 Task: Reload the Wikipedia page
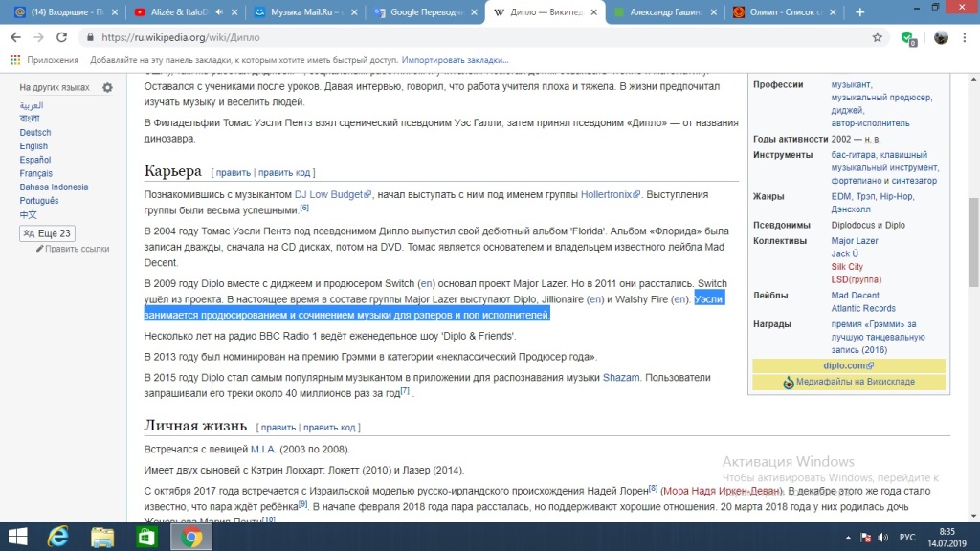tap(61, 37)
